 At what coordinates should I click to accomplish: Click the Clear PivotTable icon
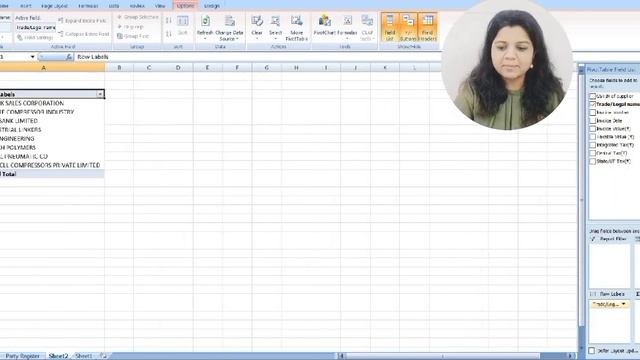click(x=257, y=21)
